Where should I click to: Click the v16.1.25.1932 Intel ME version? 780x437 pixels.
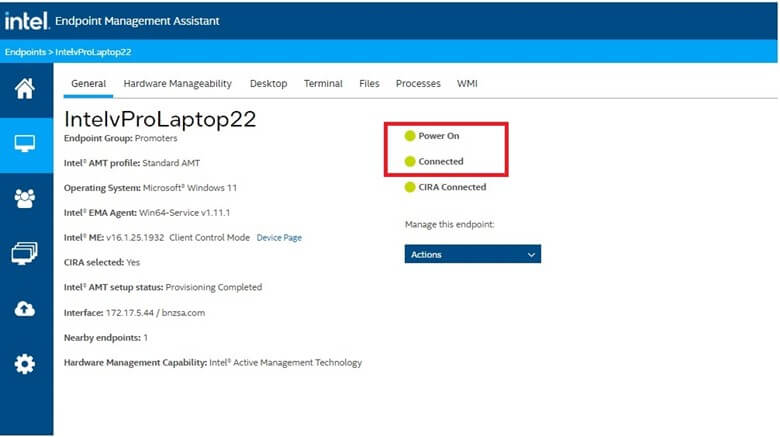tap(135, 238)
